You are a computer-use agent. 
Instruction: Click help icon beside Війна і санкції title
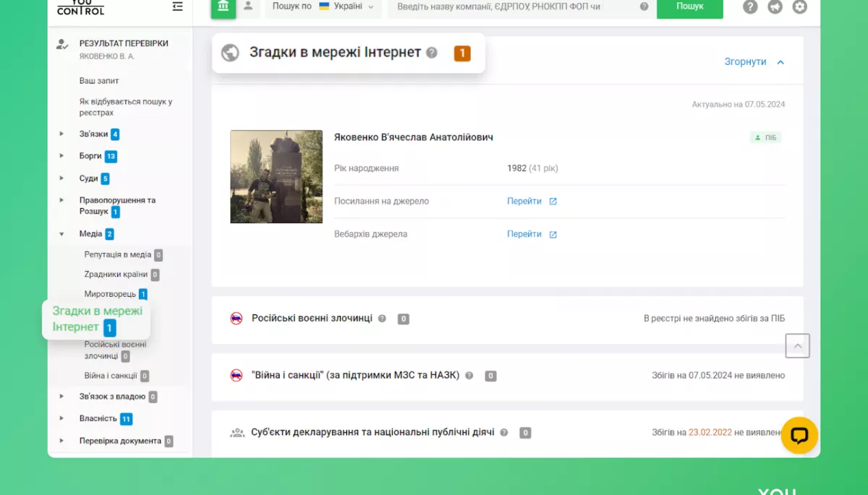click(x=469, y=376)
